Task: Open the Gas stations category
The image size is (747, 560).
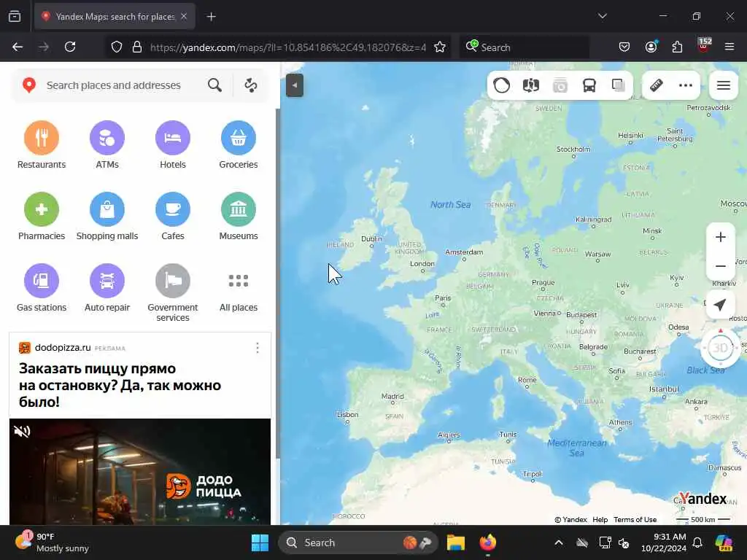Action: (42, 287)
